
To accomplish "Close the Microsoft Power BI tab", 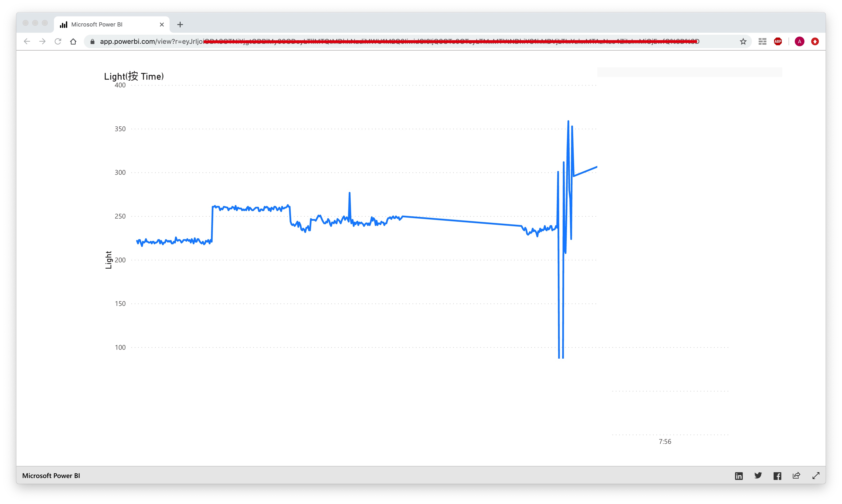I will pyautogui.click(x=162, y=25).
